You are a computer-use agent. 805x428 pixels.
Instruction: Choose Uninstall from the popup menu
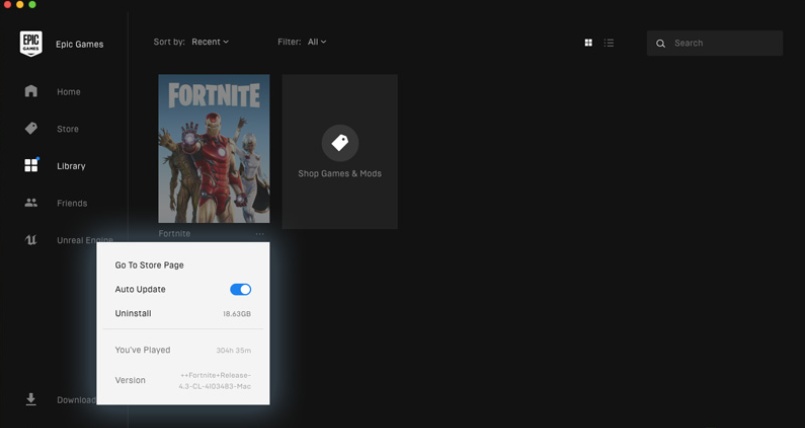[x=133, y=314]
